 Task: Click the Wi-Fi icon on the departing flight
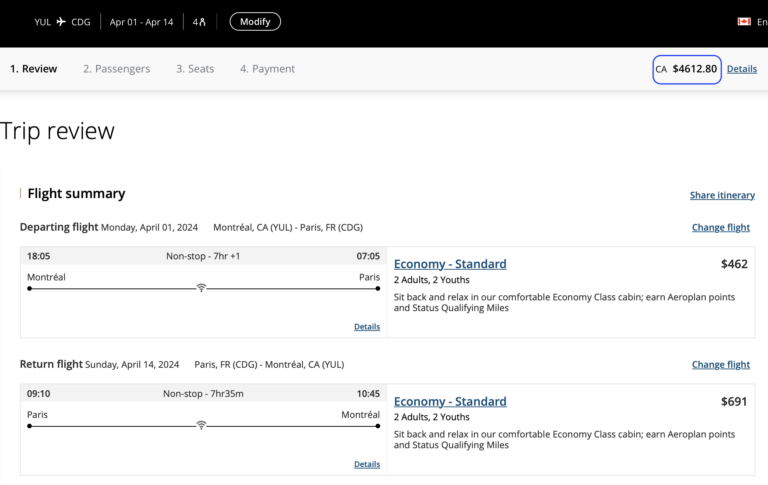(x=202, y=287)
